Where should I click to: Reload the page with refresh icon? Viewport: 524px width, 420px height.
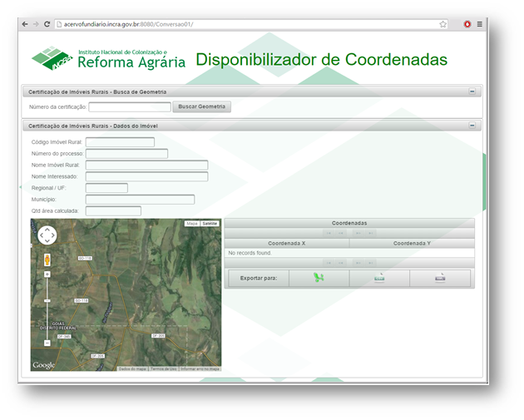47,24
